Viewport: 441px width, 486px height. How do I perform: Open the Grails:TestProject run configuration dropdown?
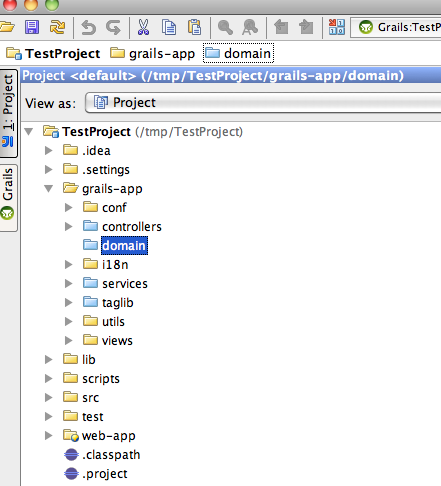click(x=396, y=27)
